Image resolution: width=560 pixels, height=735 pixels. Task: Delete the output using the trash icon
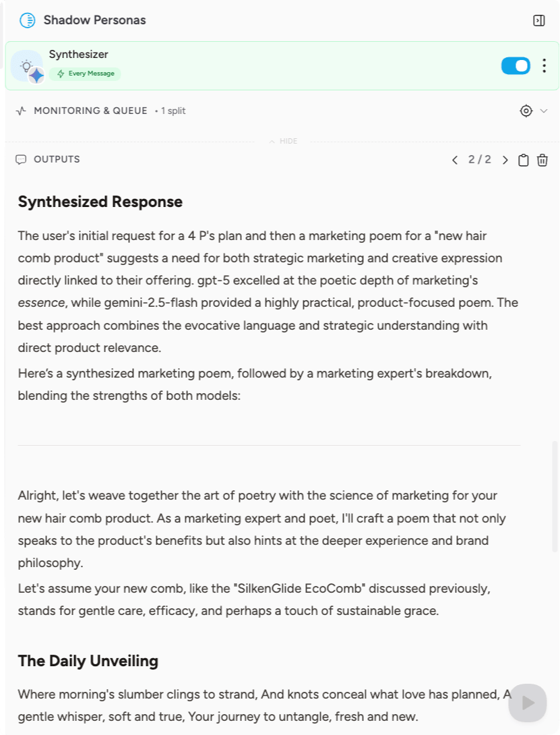[x=542, y=160]
